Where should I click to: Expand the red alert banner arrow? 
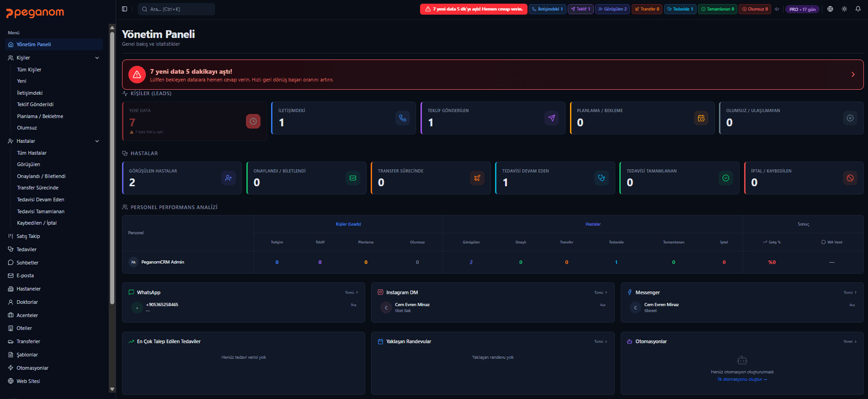852,75
